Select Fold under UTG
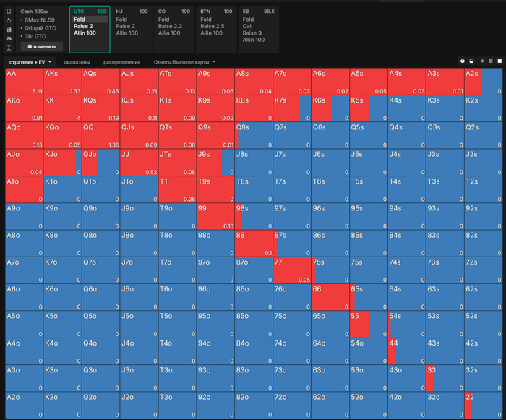This screenshot has height=420, width=506. click(x=90, y=20)
